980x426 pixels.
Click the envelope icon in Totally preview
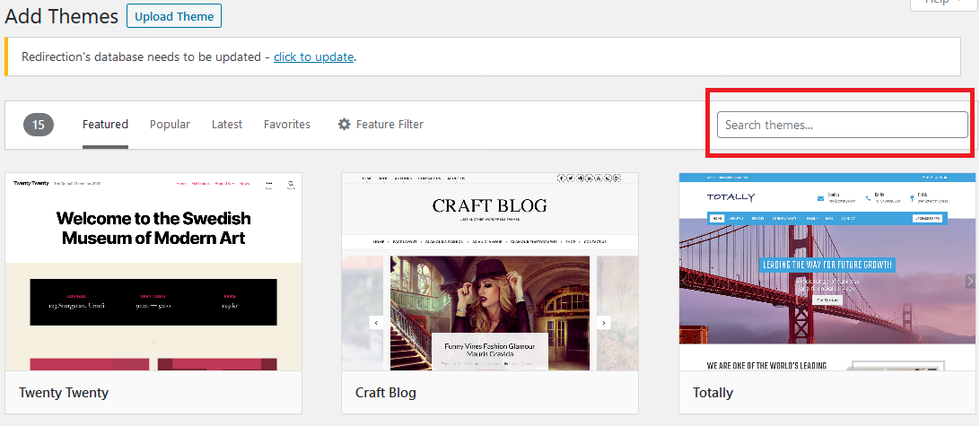point(820,198)
